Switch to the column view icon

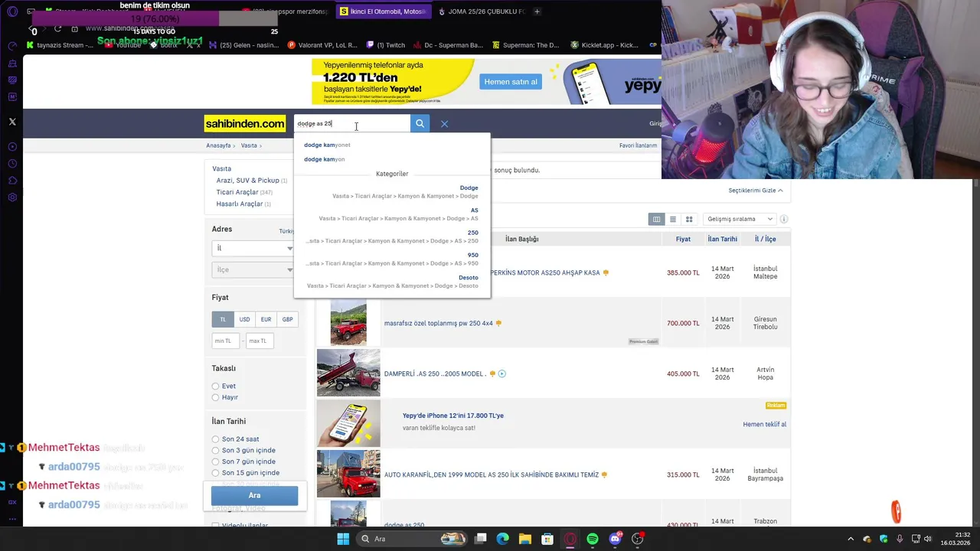point(656,219)
